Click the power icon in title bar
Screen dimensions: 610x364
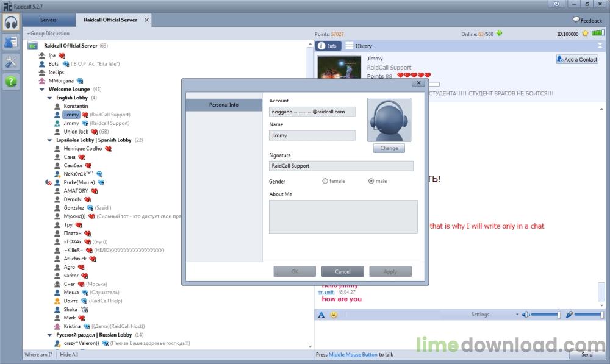click(x=556, y=4)
